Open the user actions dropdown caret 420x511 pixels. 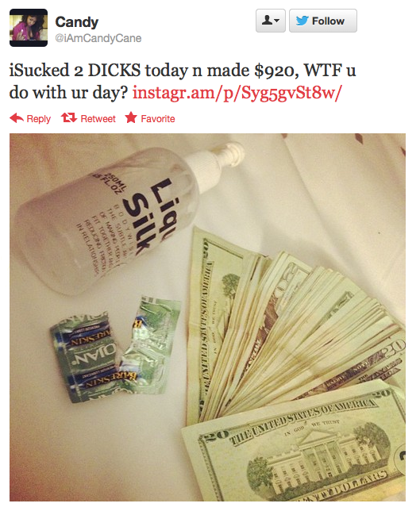click(x=276, y=21)
